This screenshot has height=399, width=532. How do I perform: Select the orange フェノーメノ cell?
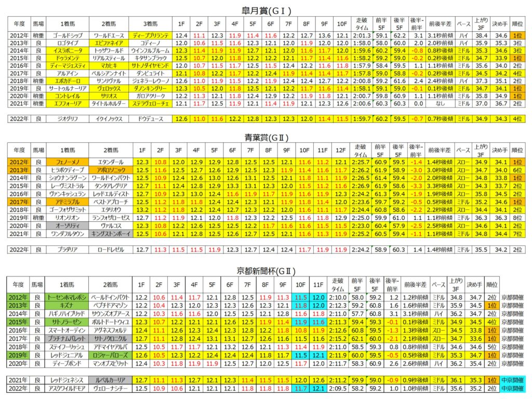[65, 162]
